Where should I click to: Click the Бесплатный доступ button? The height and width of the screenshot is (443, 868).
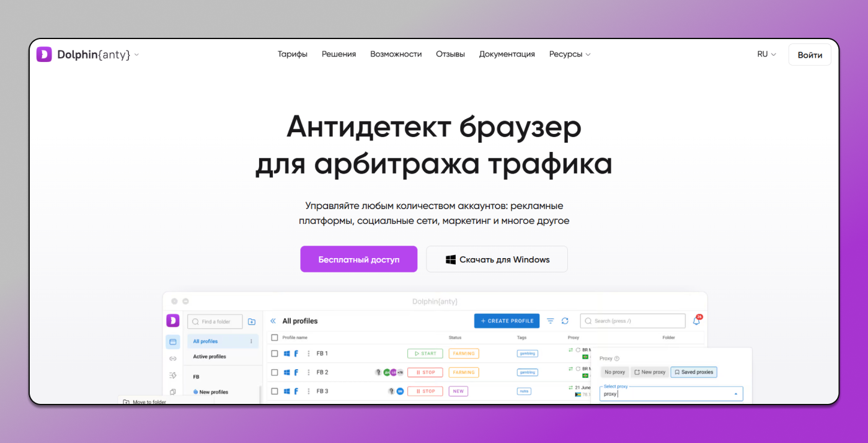(358, 259)
